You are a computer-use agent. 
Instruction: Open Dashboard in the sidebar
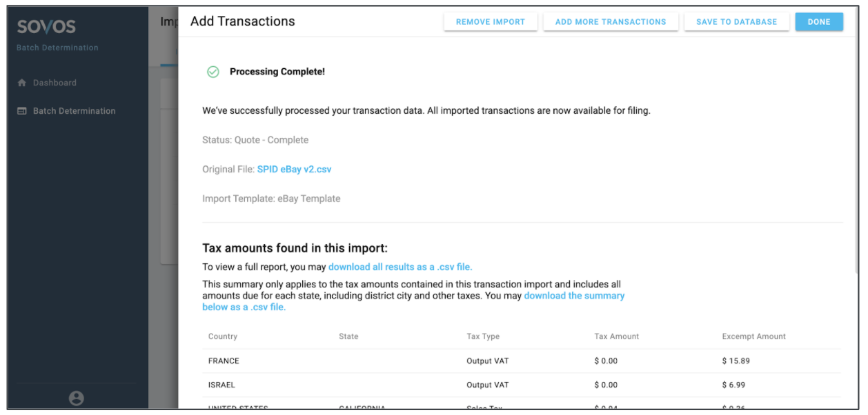click(55, 83)
